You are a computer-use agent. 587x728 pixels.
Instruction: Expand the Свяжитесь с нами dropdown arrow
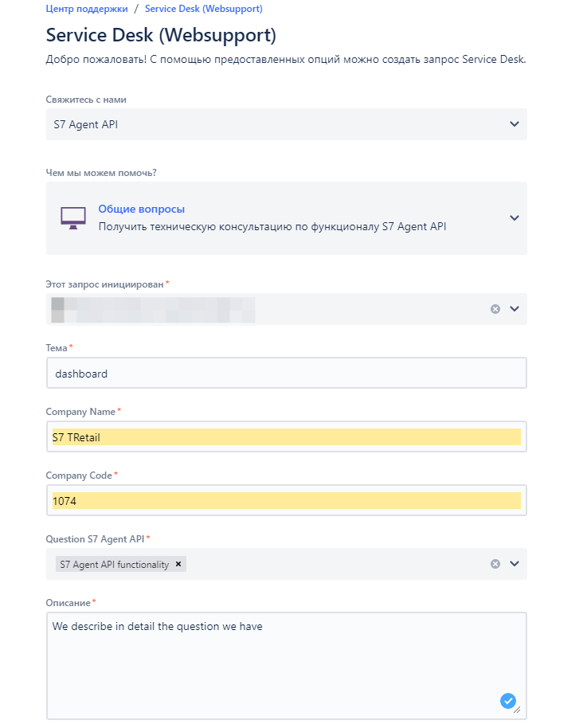pos(514,124)
